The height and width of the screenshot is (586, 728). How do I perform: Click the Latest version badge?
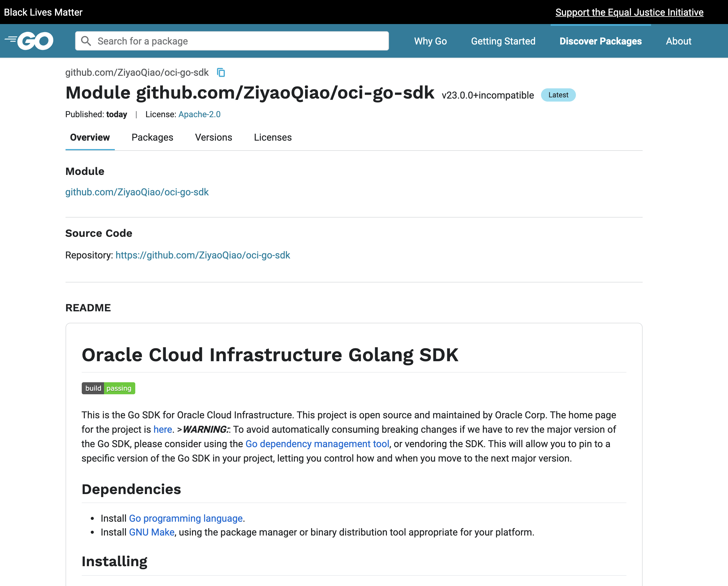(x=558, y=95)
